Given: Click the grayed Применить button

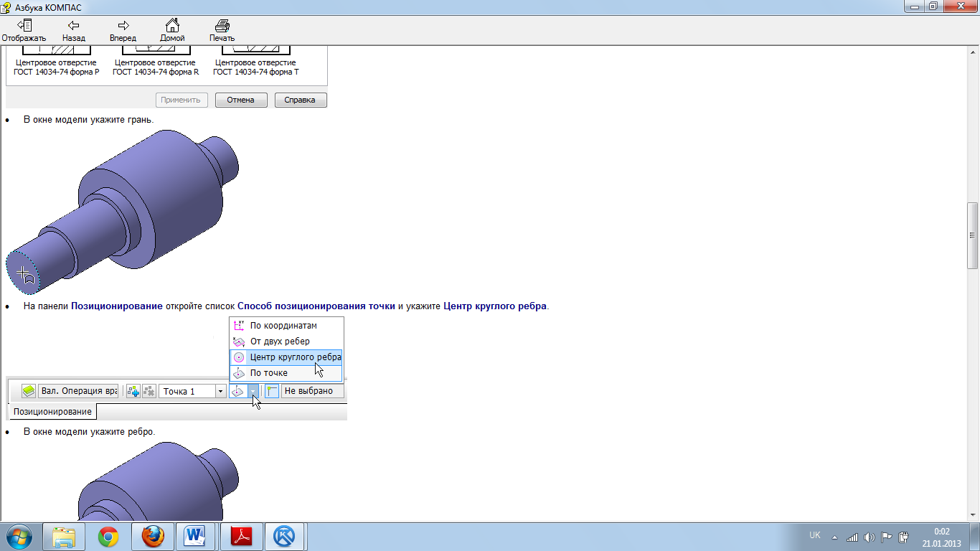Looking at the screenshot, I should [182, 100].
